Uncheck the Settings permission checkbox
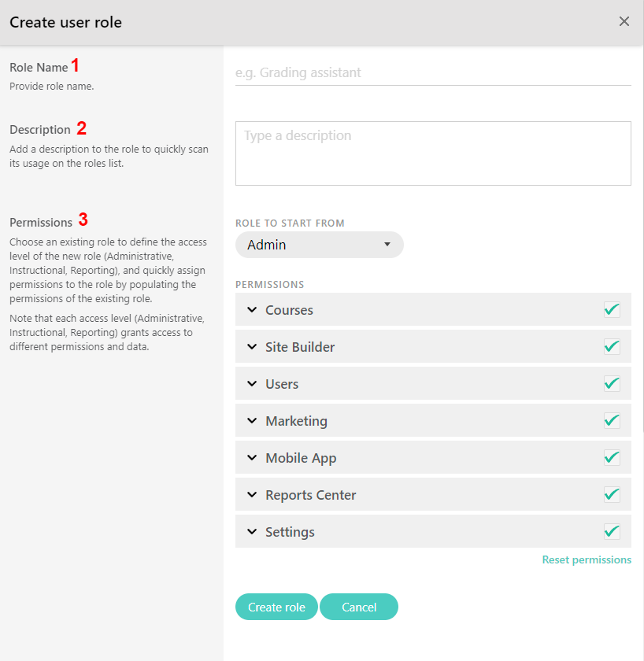The image size is (644, 661). (612, 531)
